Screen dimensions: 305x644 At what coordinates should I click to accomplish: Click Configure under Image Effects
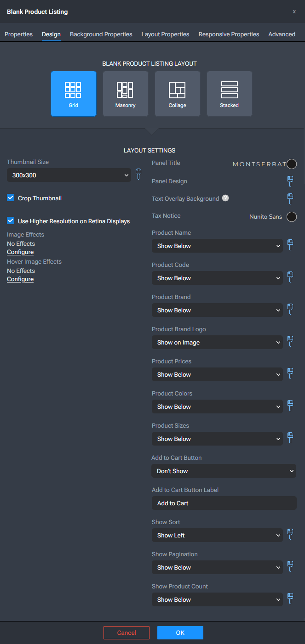(x=20, y=252)
